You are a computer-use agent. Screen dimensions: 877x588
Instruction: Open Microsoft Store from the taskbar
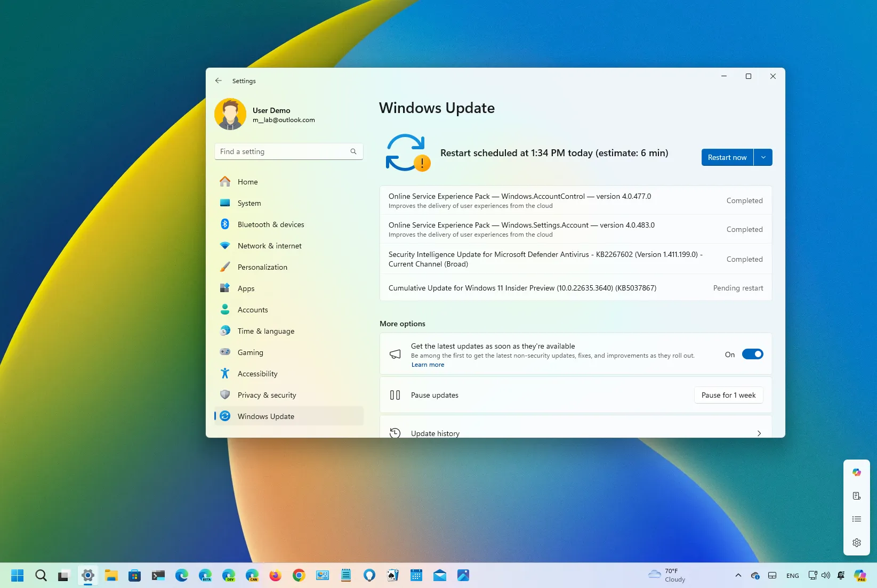click(134, 575)
